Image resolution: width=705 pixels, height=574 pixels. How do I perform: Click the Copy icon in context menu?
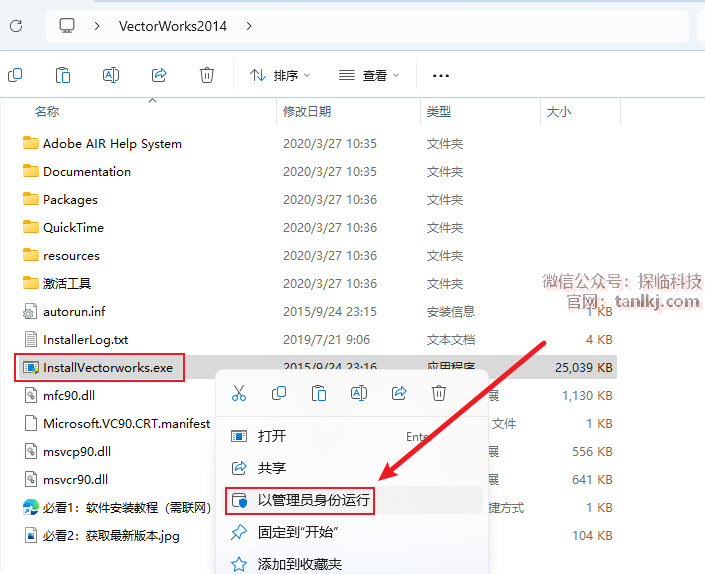coord(279,393)
